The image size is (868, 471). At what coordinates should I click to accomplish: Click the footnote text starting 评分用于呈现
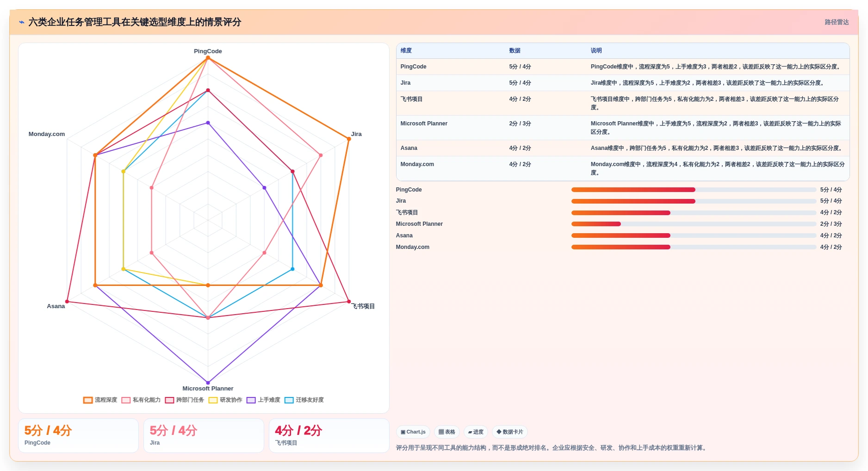pyautogui.click(x=552, y=448)
